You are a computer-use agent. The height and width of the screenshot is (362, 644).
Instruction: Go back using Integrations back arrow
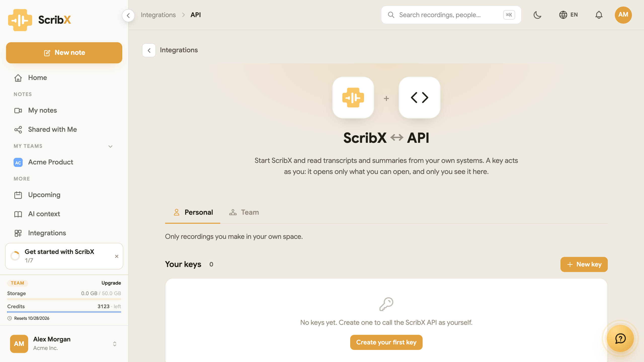click(x=149, y=50)
